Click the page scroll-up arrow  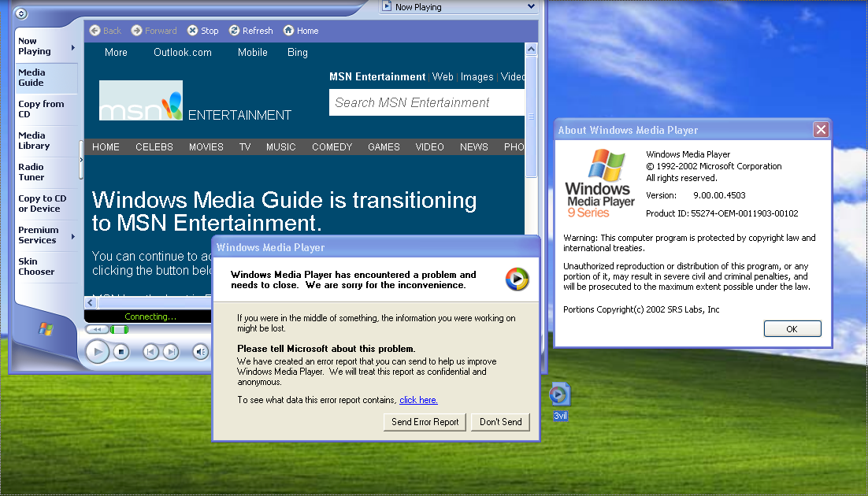pos(531,50)
